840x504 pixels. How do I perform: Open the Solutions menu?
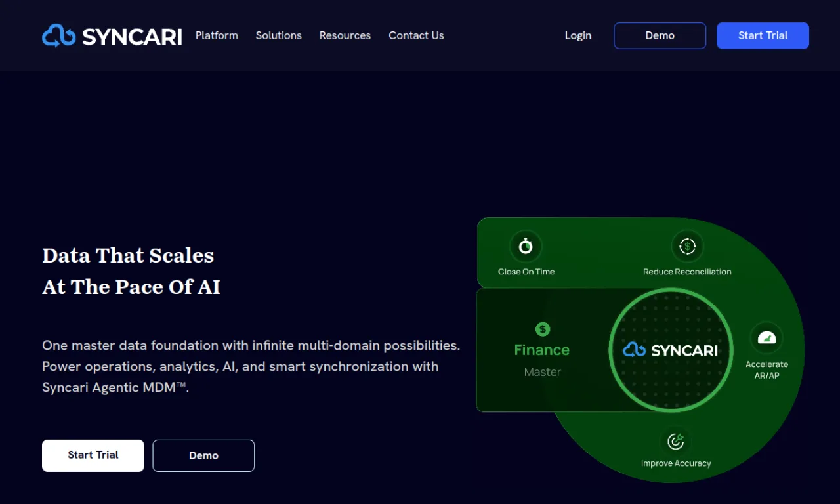(x=279, y=35)
